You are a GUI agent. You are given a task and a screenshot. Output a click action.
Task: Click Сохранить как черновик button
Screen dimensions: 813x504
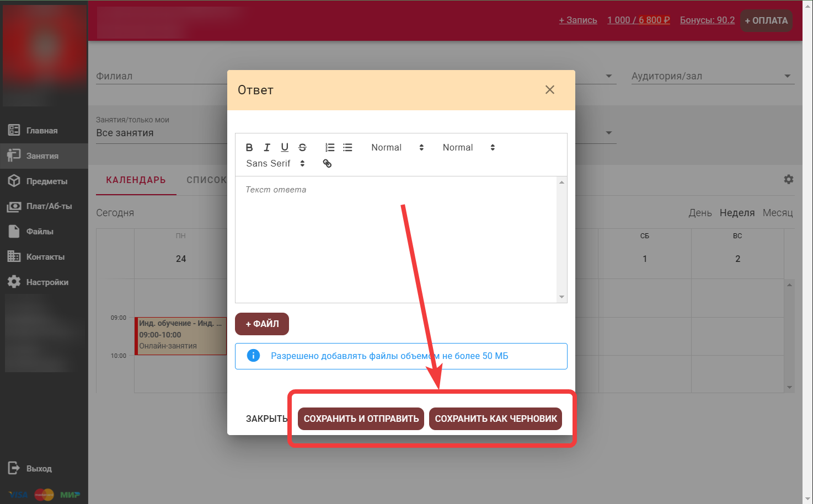495,419
